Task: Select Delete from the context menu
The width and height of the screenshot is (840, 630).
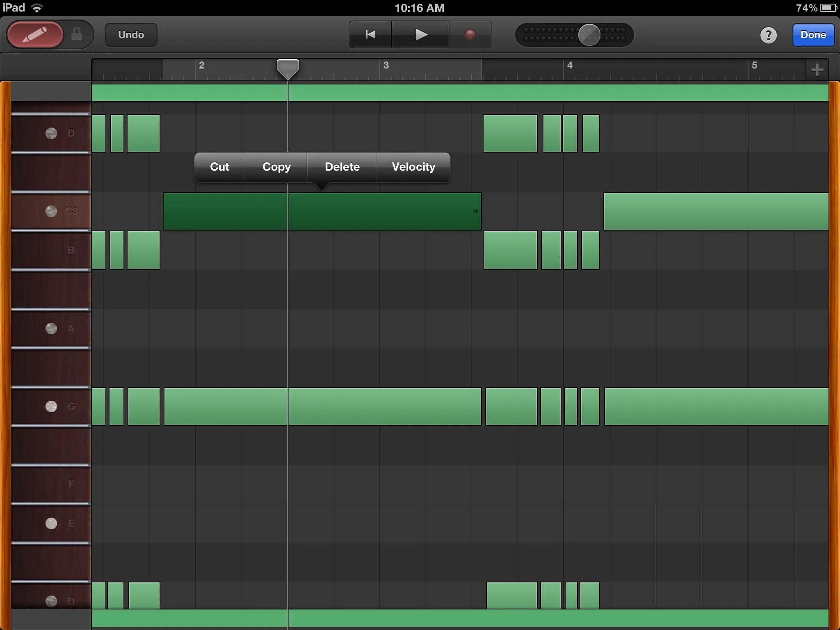Action: pyautogui.click(x=341, y=166)
